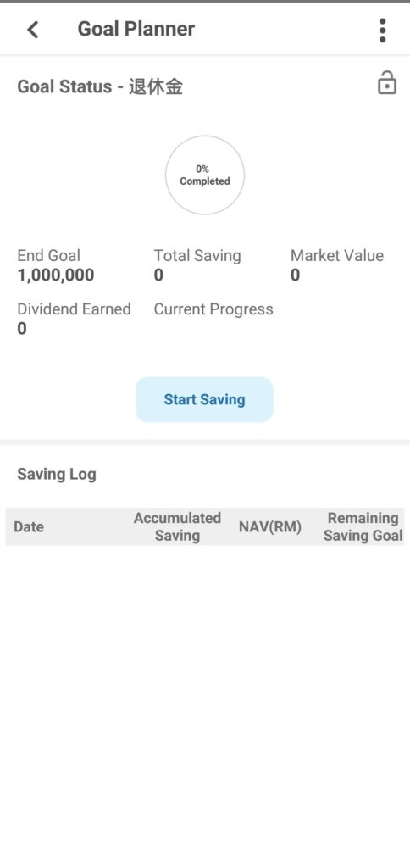Select the Accumulated Saving column header
410x868 pixels.
coord(177,526)
